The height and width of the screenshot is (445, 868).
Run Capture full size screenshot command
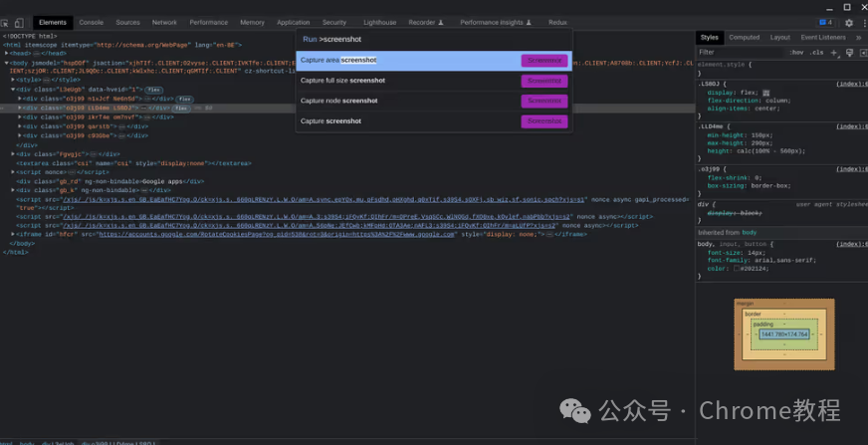pos(434,81)
